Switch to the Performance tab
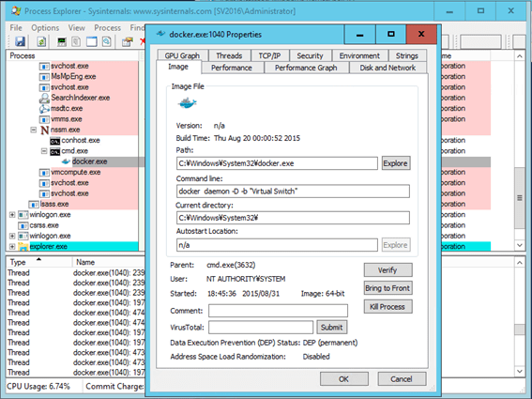 [232, 68]
